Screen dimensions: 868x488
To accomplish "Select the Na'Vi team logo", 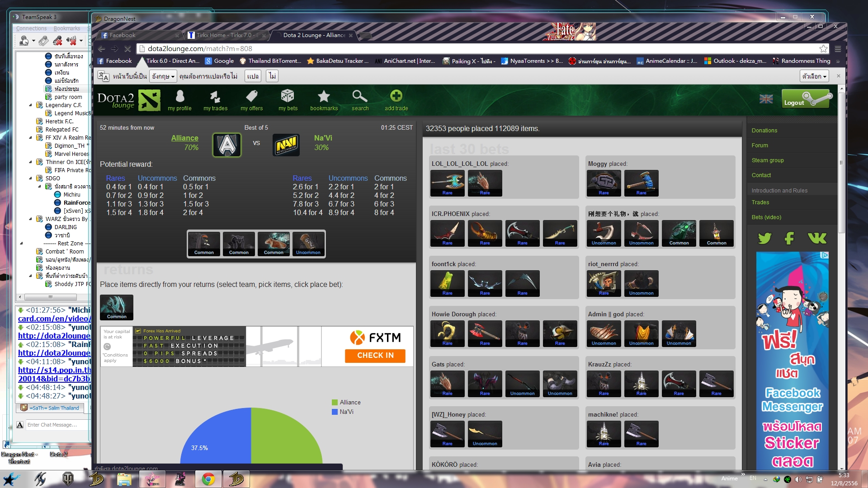I will click(286, 145).
